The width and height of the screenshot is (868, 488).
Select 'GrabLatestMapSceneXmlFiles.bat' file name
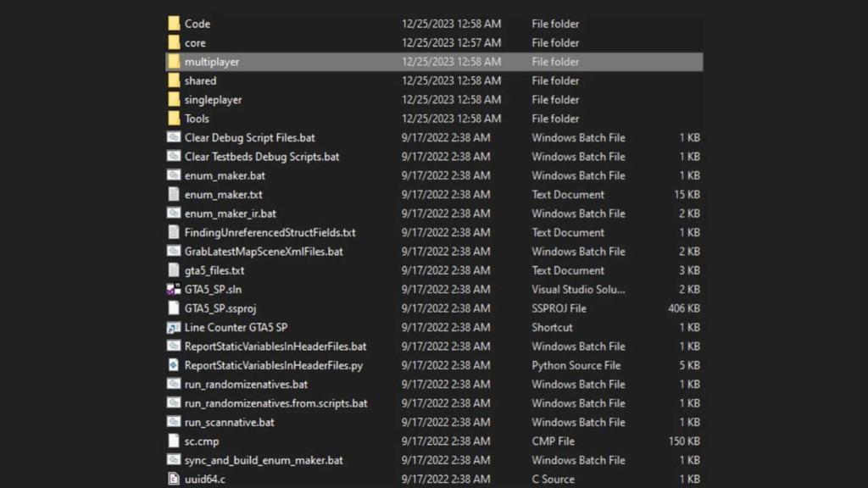point(264,251)
